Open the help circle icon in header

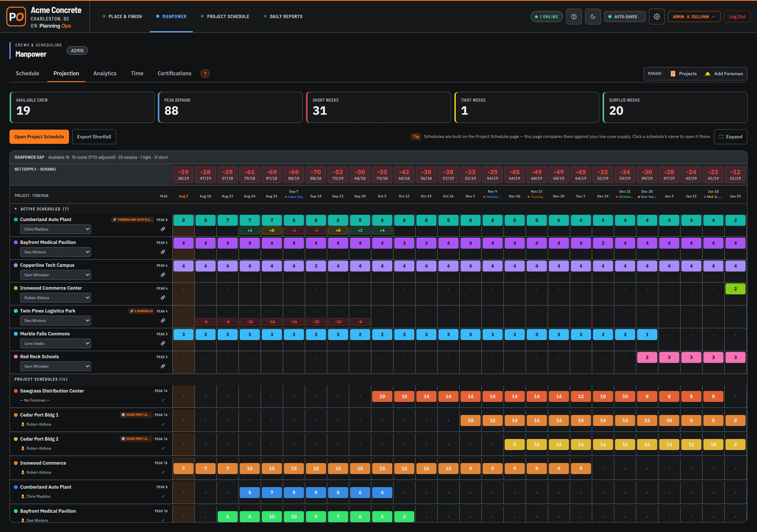click(x=574, y=17)
